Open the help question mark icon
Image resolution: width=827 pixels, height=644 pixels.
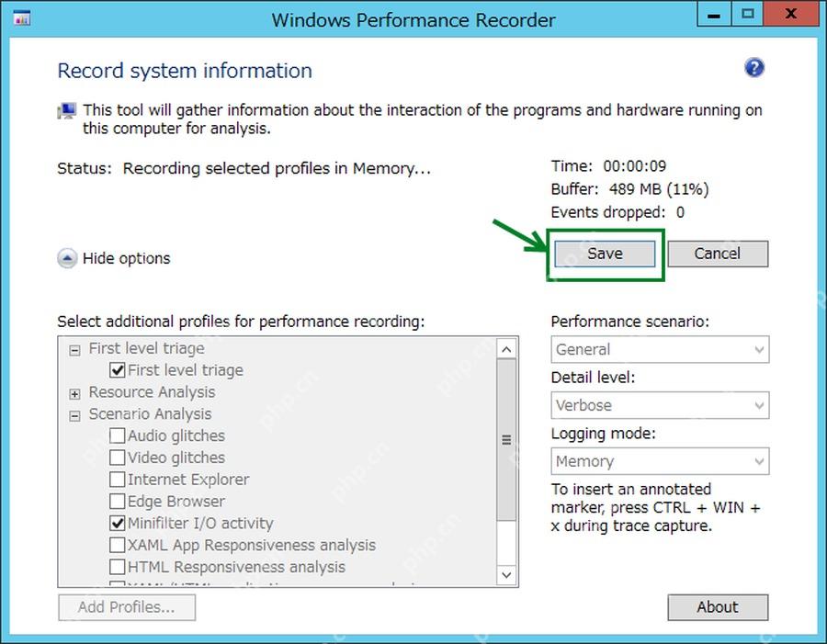[754, 68]
